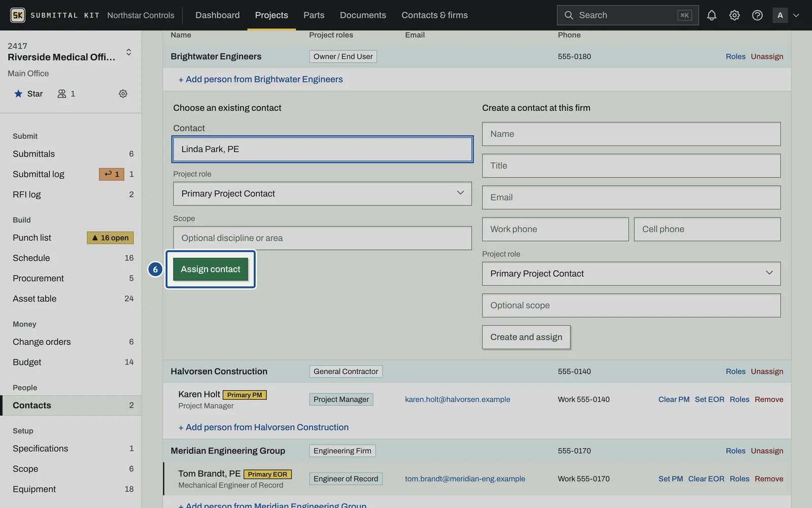This screenshot has height=508, width=812.
Task: Open the help question mark icon
Action: click(x=757, y=15)
